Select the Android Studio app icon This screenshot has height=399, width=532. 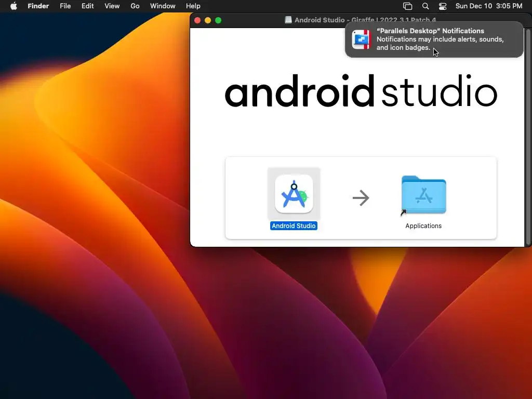pyautogui.click(x=294, y=194)
